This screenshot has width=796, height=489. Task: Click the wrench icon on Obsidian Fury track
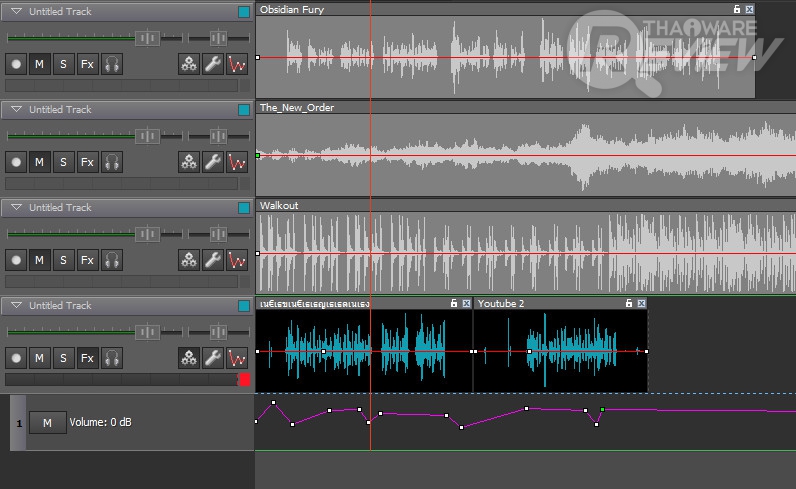tap(213, 64)
